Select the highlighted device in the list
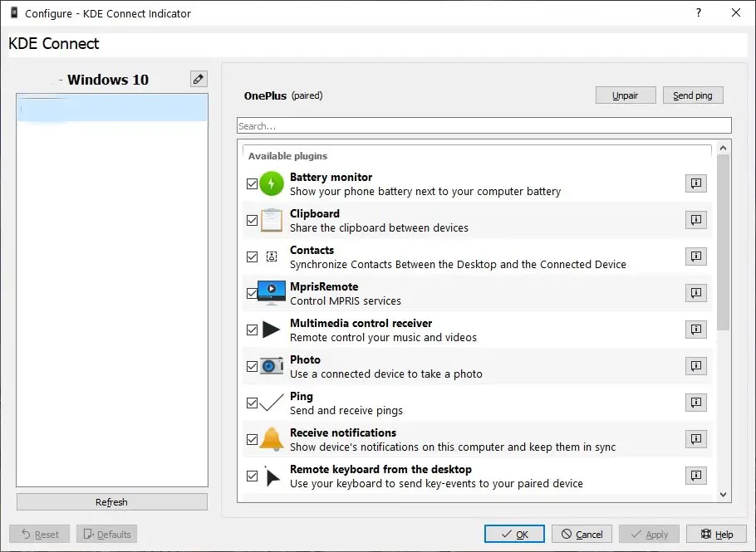This screenshot has width=756, height=552. point(112,107)
